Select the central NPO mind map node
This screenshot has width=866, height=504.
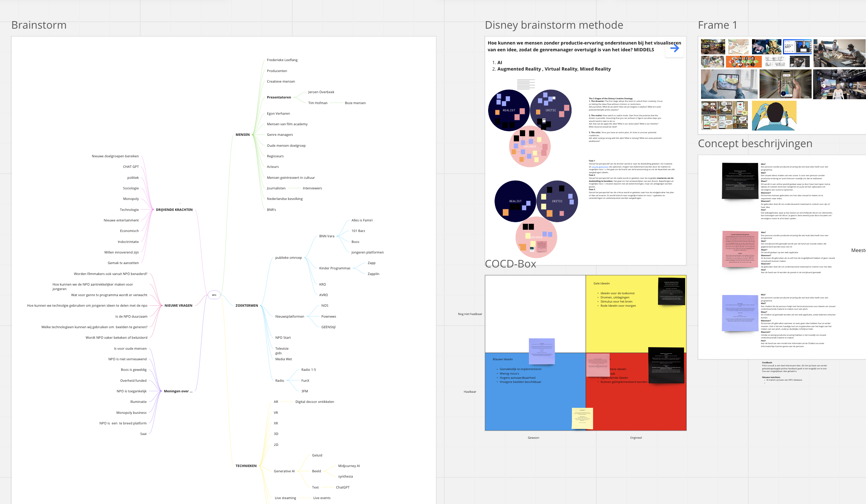[x=214, y=295]
